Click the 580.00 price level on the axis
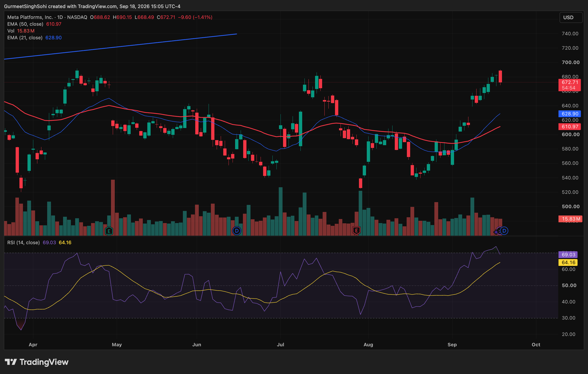This screenshot has height=374, width=588. point(570,149)
